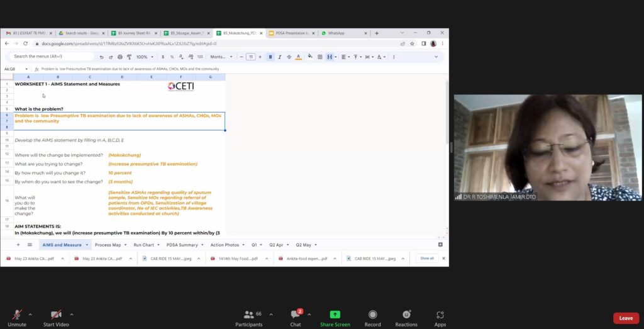The width and height of the screenshot is (644, 329).
Task: Open the zoom level 100% dropdown
Action: click(144, 57)
